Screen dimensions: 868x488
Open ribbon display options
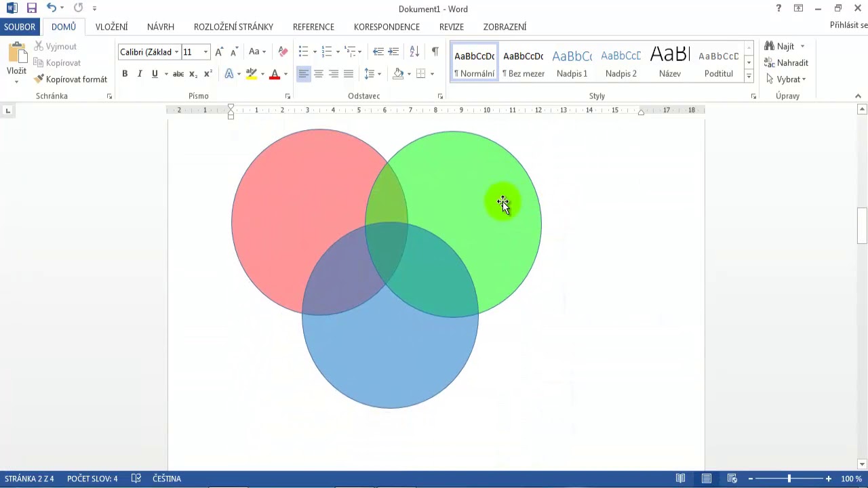(799, 8)
